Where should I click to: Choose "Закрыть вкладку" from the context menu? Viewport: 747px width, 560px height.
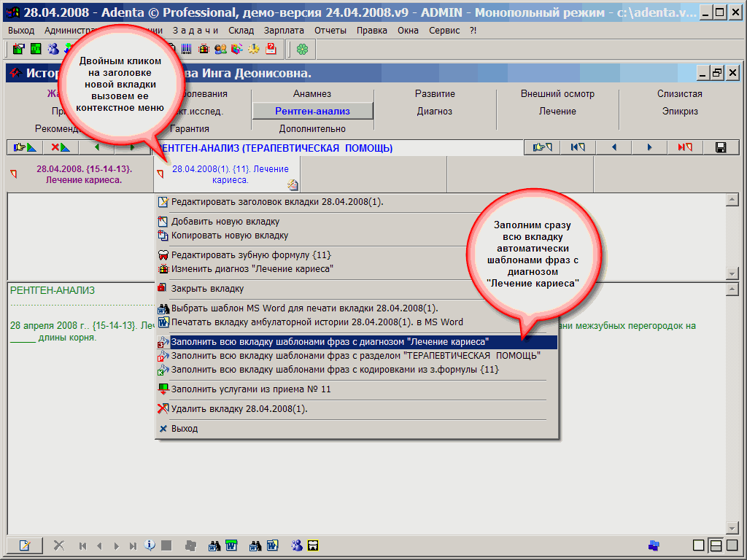pyautogui.click(x=207, y=288)
